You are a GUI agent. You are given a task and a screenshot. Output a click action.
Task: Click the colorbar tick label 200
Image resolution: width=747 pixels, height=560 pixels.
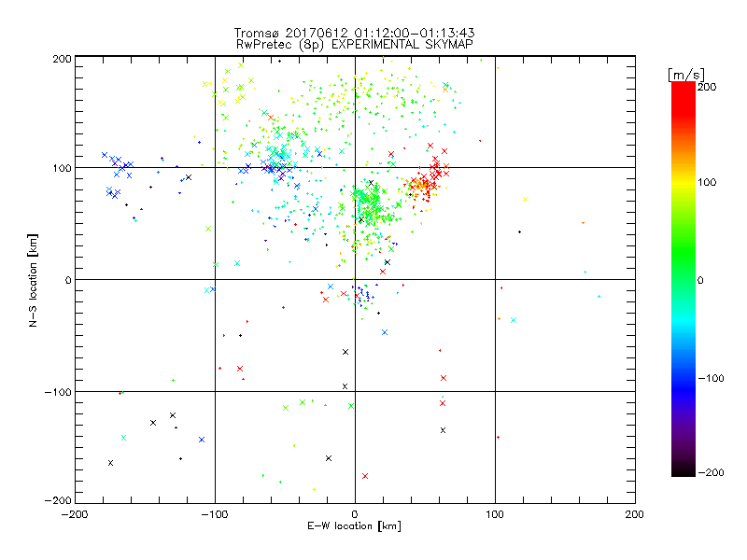coord(707,87)
